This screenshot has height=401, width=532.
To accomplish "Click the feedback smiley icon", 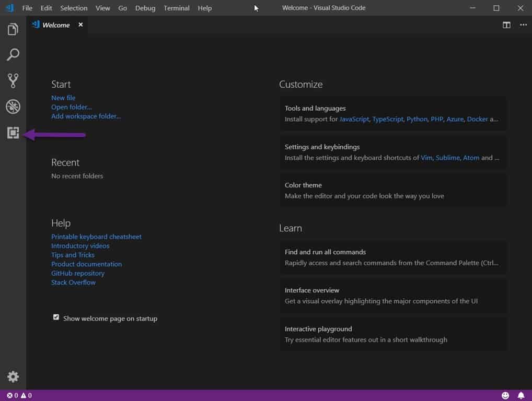I will coord(505,395).
